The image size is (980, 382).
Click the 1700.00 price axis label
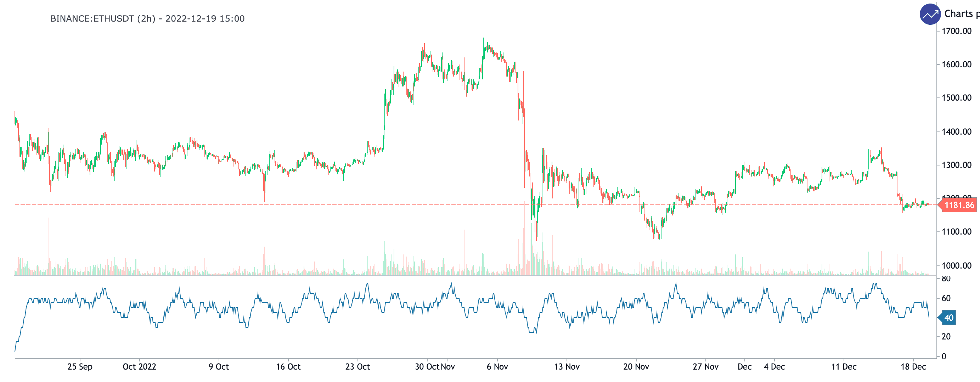coord(956,31)
